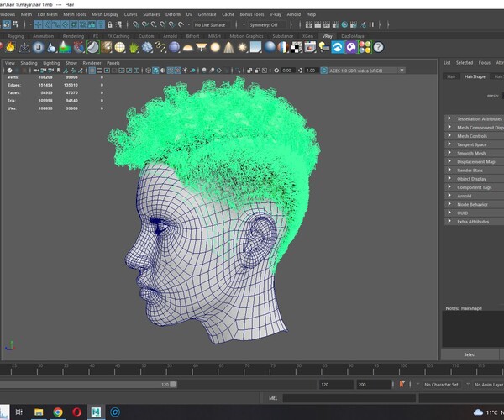Click the squiggly curve shelf icon
The image size is (504, 420).
click(160, 47)
